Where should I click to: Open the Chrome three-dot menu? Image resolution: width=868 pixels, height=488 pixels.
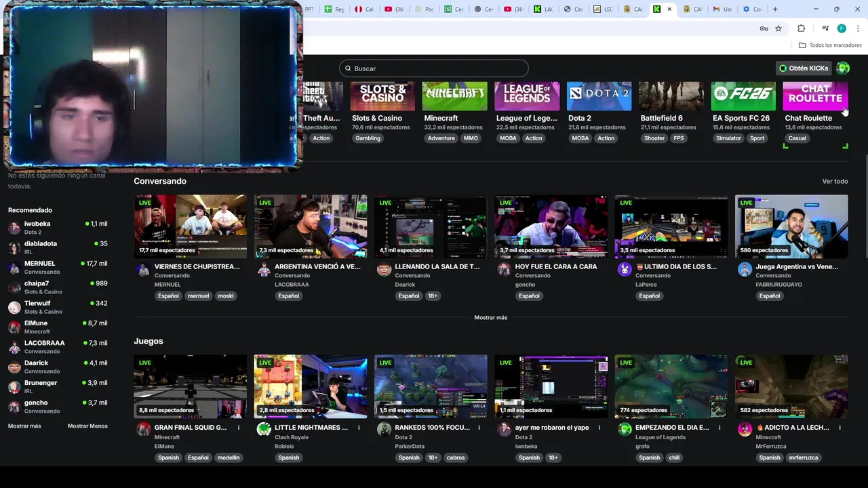858,28
